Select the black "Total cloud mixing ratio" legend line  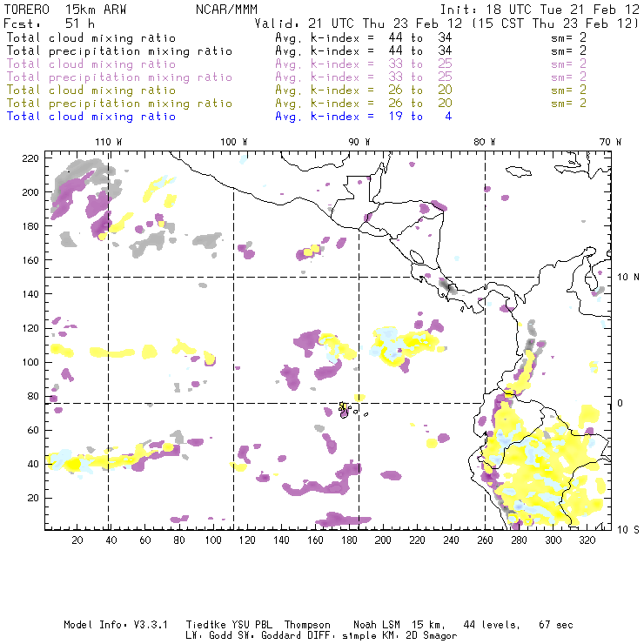click(91, 38)
